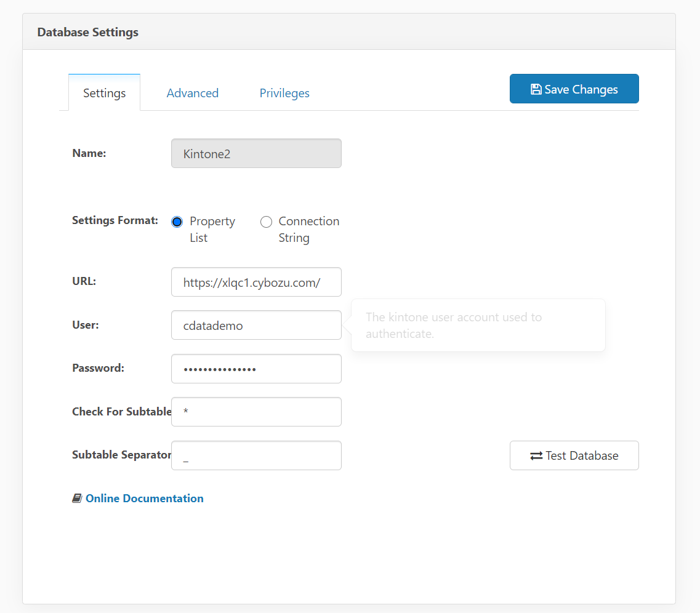Viewport: 700px width, 613px height.
Task: Focus the Check For Subtables field
Action: click(256, 412)
